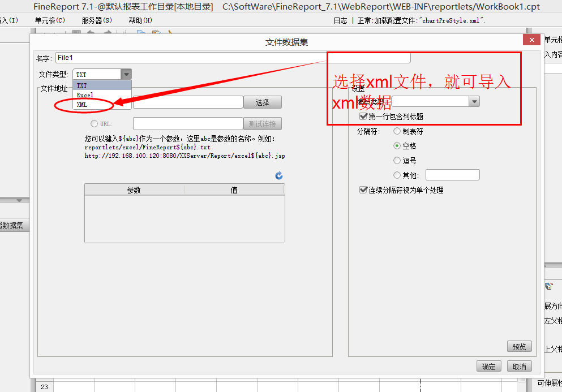Click the 测试连接 button
Image resolution: width=562 pixels, height=392 pixels.
[263, 124]
